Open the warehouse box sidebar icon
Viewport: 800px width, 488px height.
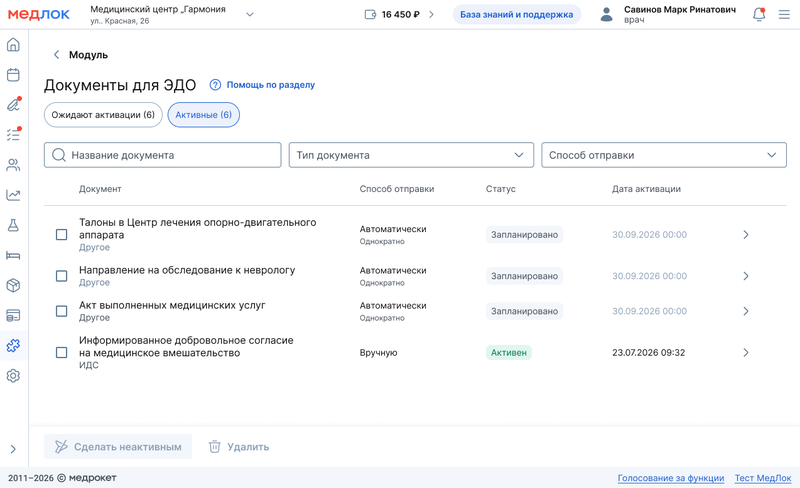click(13, 285)
